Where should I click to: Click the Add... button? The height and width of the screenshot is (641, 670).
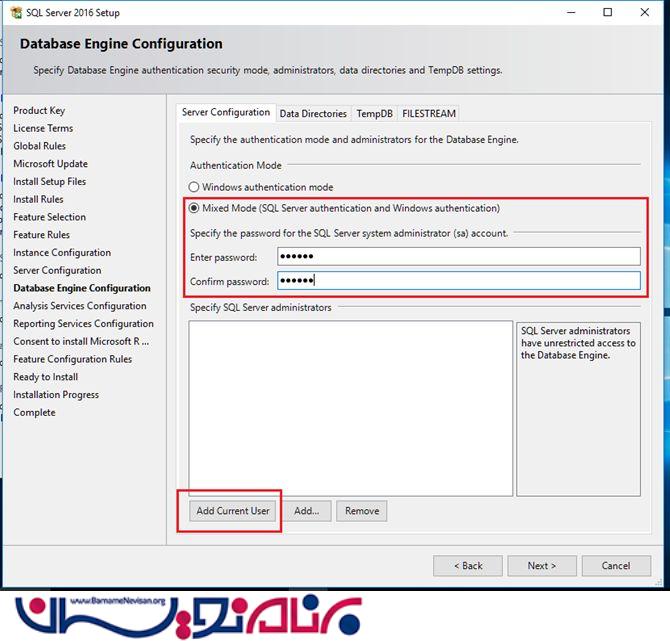[307, 511]
